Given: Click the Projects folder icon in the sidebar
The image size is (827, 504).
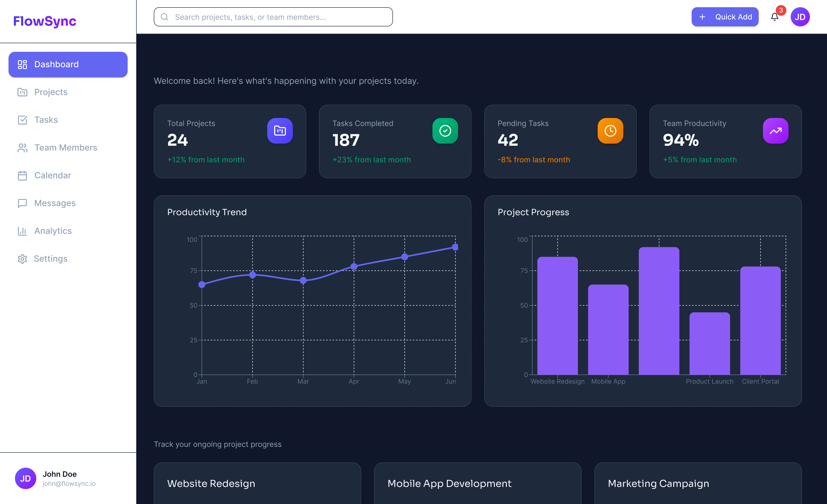Looking at the screenshot, I should pyautogui.click(x=22, y=92).
